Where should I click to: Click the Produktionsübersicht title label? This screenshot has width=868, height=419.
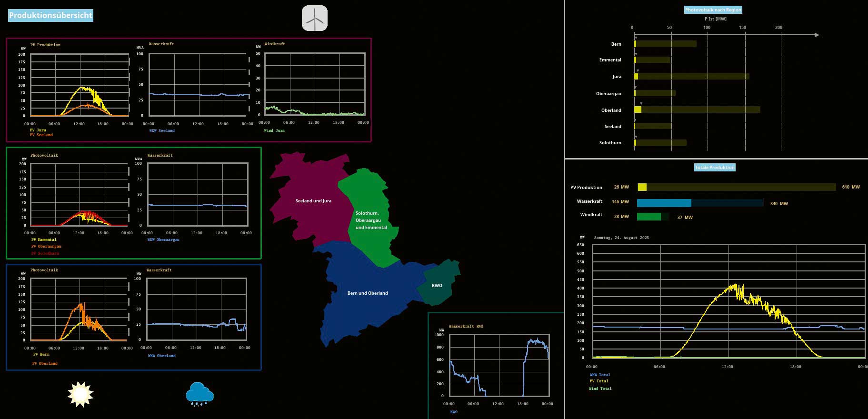click(50, 15)
